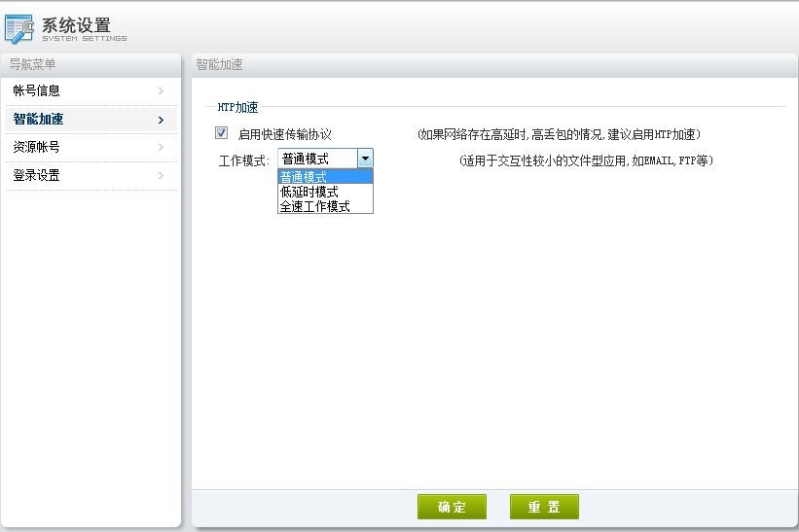Click the 工作模式 combo box field
The height and width of the screenshot is (532, 799).
317,159
